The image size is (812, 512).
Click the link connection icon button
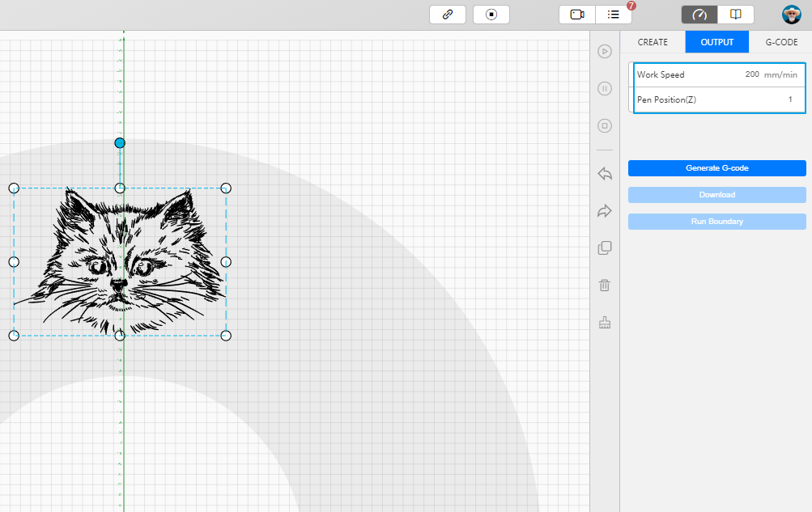448,15
